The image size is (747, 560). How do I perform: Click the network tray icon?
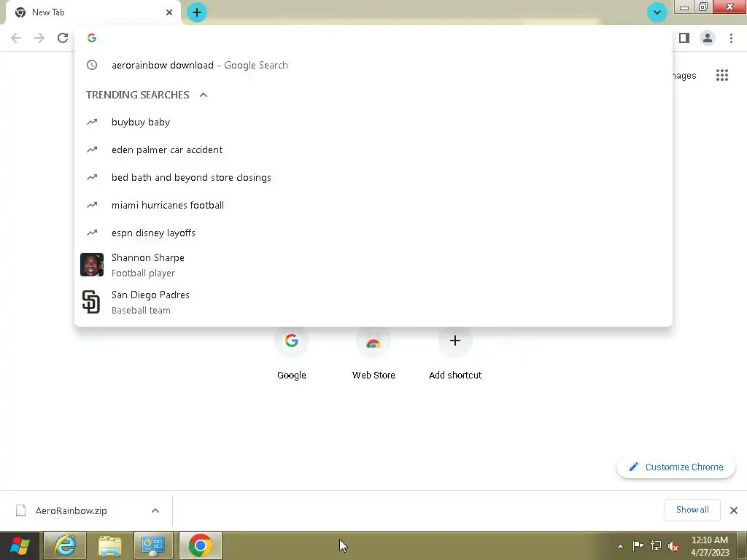pos(656,545)
